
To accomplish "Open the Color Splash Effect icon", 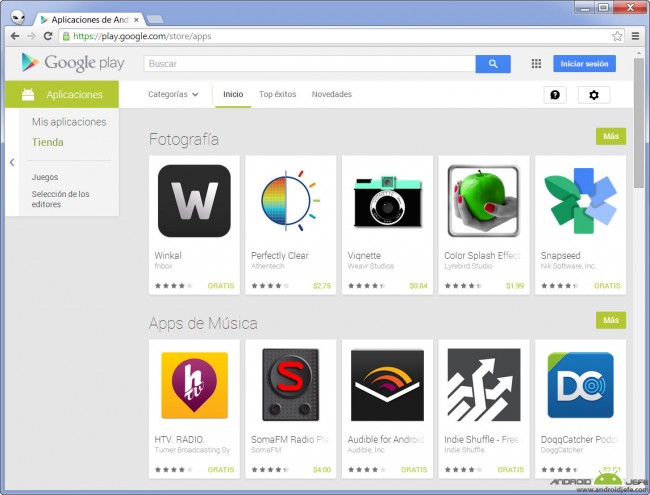I will point(484,201).
